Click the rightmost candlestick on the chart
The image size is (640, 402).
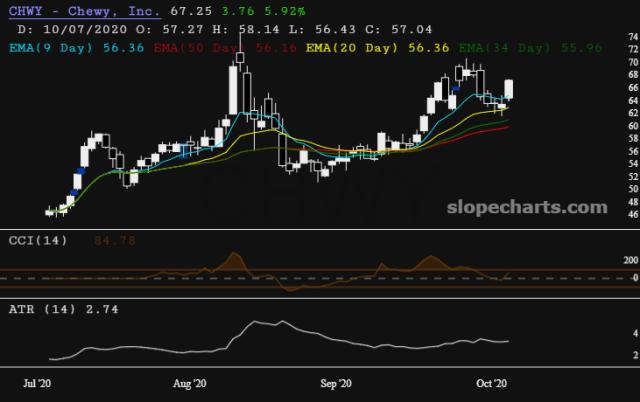click(509, 90)
